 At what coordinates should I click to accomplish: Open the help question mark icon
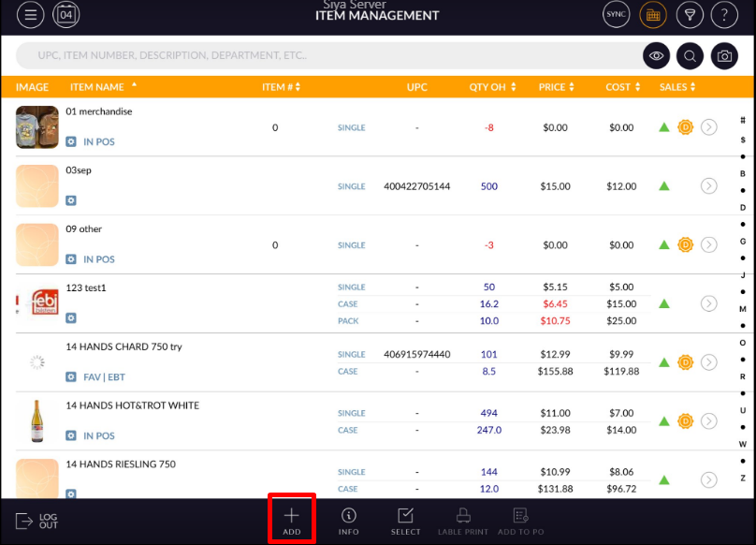point(724,15)
